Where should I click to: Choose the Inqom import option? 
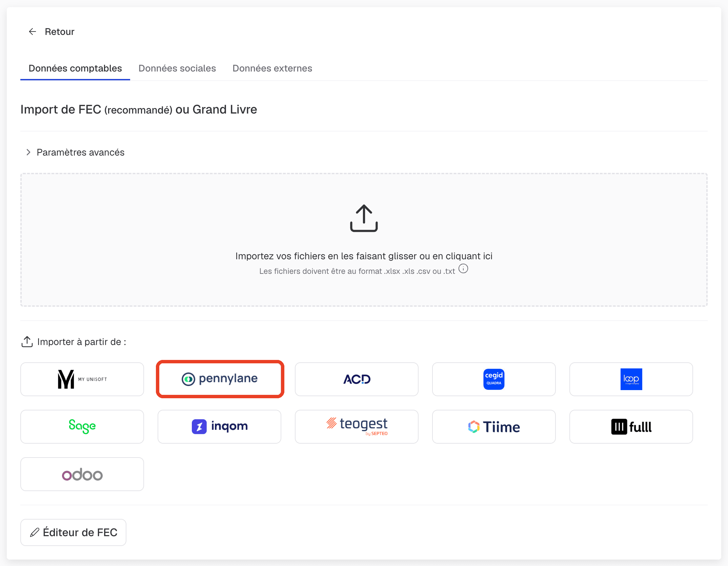pyautogui.click(x=220, y=427)
